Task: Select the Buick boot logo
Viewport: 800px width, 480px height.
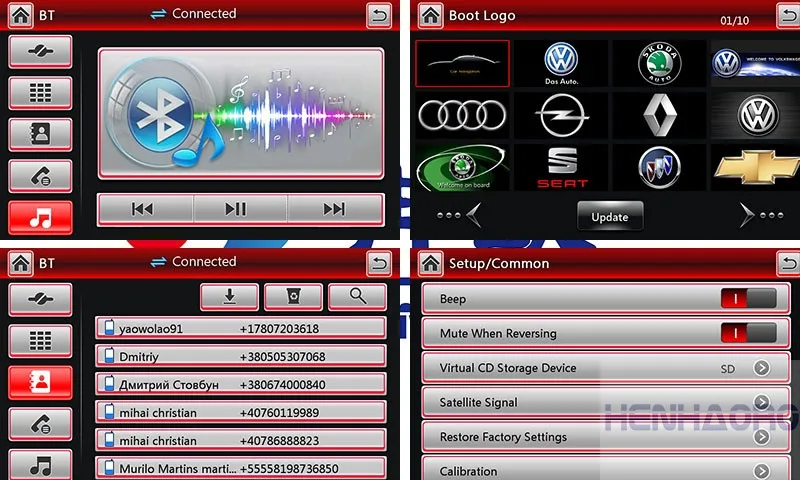Action: coord(659,167)
